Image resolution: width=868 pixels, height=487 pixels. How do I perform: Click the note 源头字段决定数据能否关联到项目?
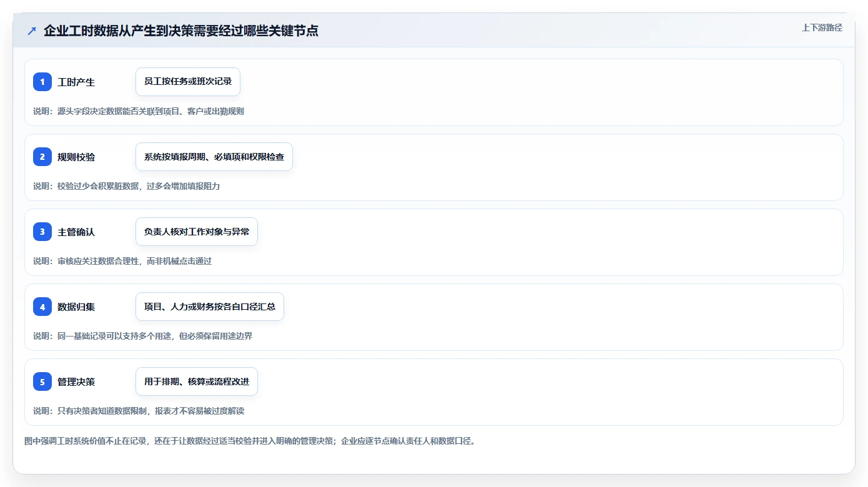(139, 111)
